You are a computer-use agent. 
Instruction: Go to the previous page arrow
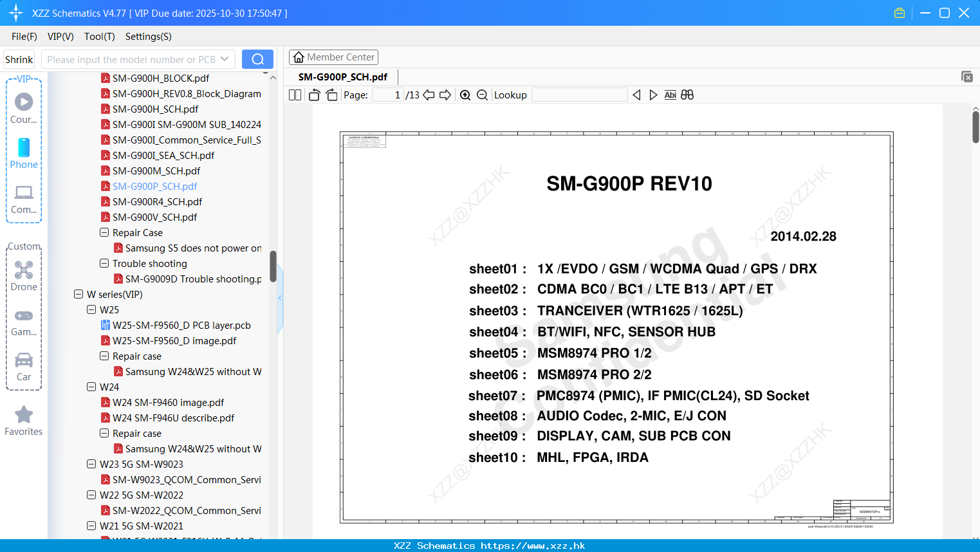tap(429, 95)
